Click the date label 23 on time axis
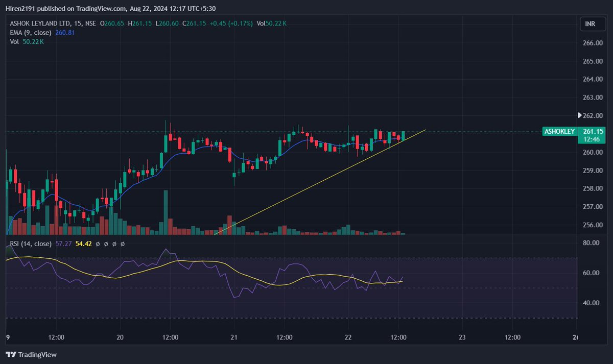613x364 pixels. 462,337
